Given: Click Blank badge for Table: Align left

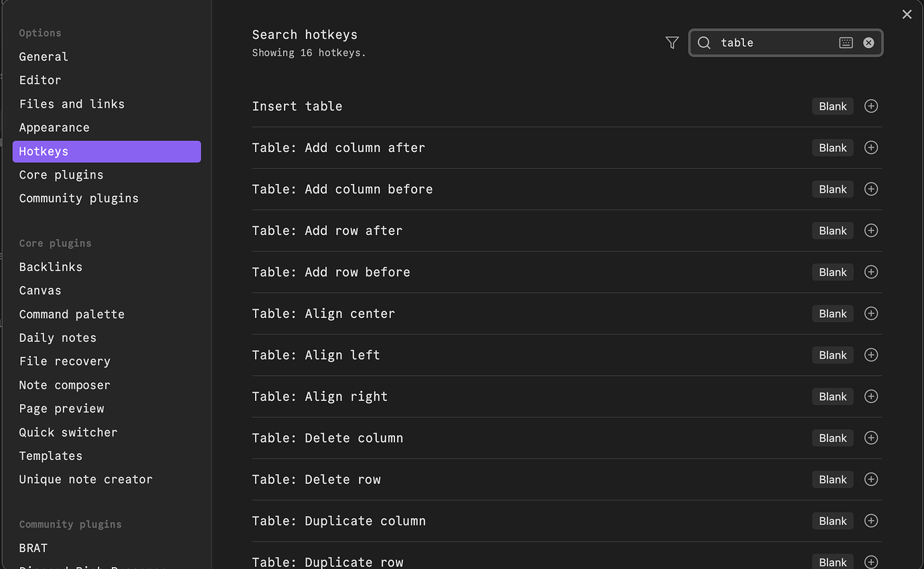Looking at the screenshot, I should point(832,355).
